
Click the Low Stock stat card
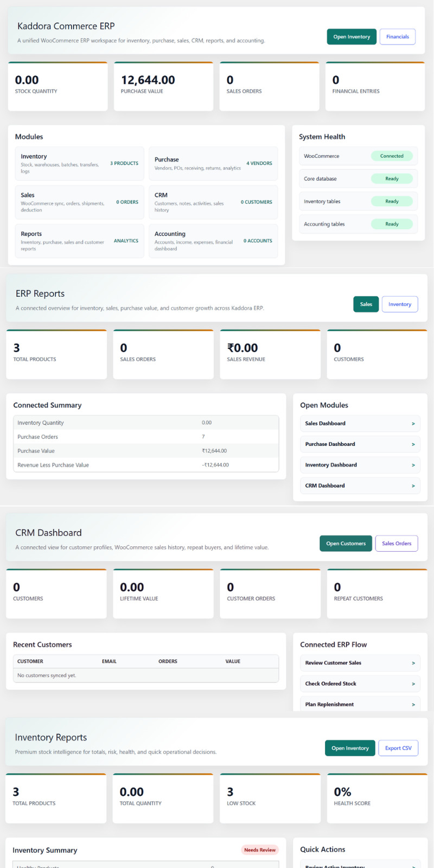(x=270, y=798)
